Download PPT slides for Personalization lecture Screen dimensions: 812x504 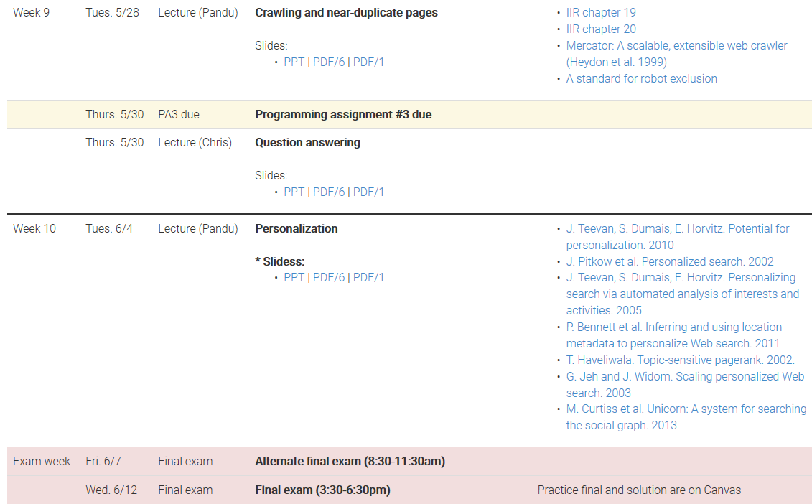[294, 278]
